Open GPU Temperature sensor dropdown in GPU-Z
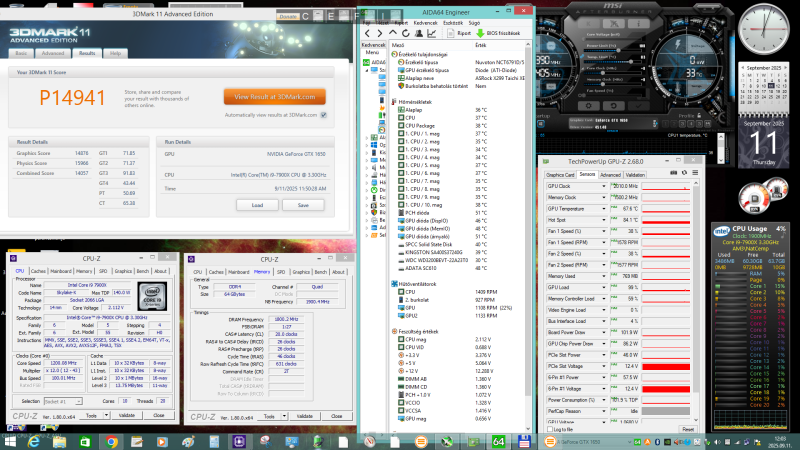This screenshot has width=800, height=450. (604, 209)
